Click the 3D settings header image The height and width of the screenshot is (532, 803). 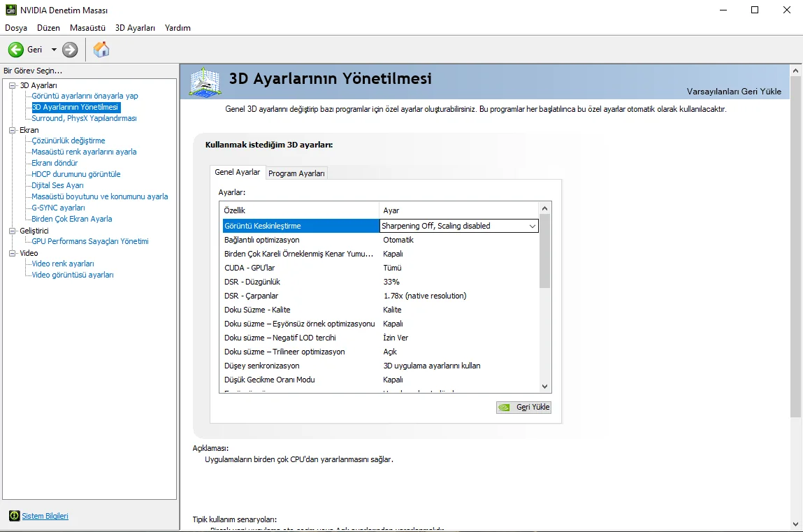(205, 82)
